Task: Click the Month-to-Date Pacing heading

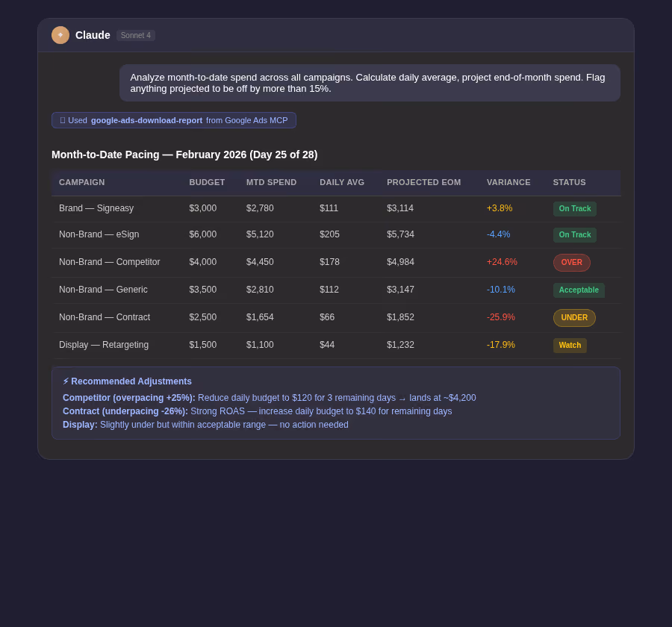Action: point(184,155)
